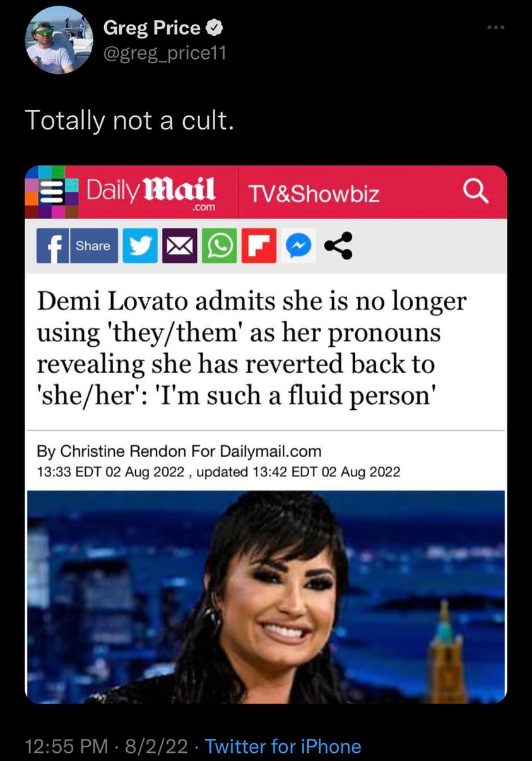
Task: Open the article's photo
Action: click(266, 597)
